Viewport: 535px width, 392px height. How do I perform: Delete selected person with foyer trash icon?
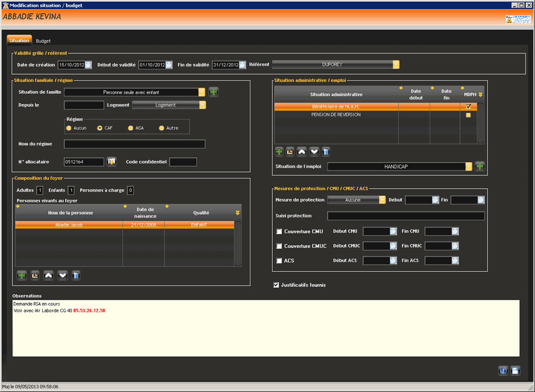[x=76, y=275]
